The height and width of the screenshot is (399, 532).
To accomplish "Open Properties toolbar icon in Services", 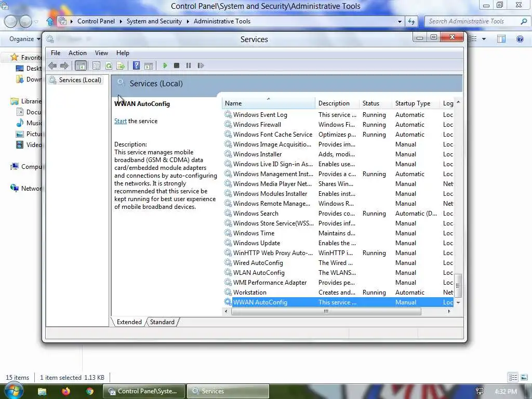I will click(96, 65).
